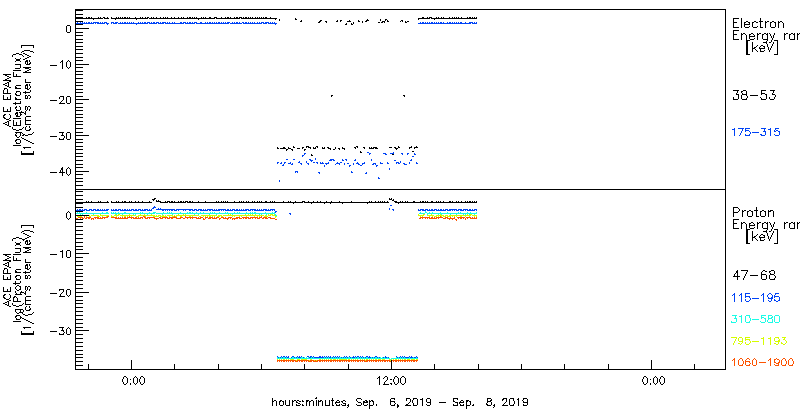
Task: Click the Electron Energy range legend title
Action: (x=765, y=36)
